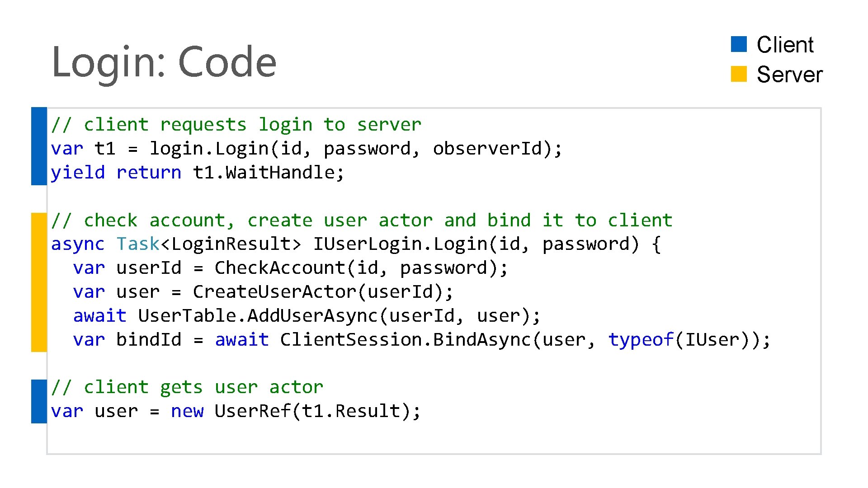Image resolution: width=868 pixels, height=488 pixels.
Task: Click the Server legend label
Action: click(789, 75)
